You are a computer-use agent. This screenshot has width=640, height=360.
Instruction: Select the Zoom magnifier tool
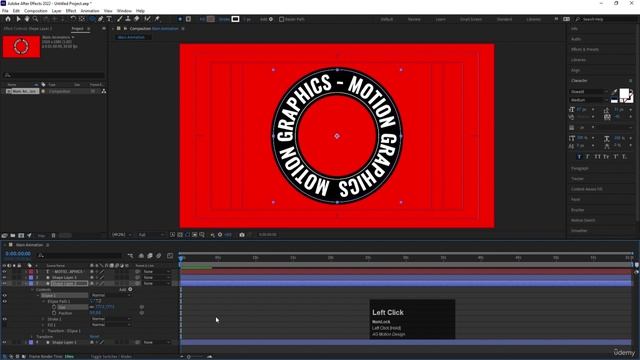tap(36, 19)
